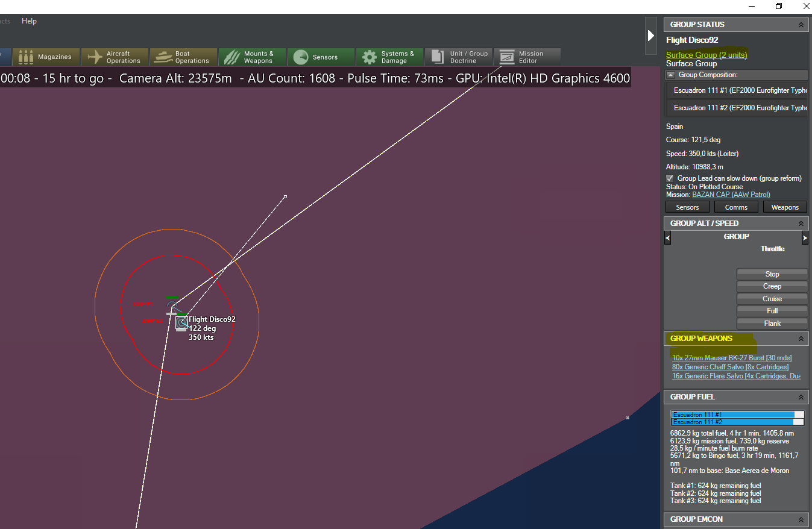
Task: Click the waypoint at the end of the short course line
Action: coord(285,196)
